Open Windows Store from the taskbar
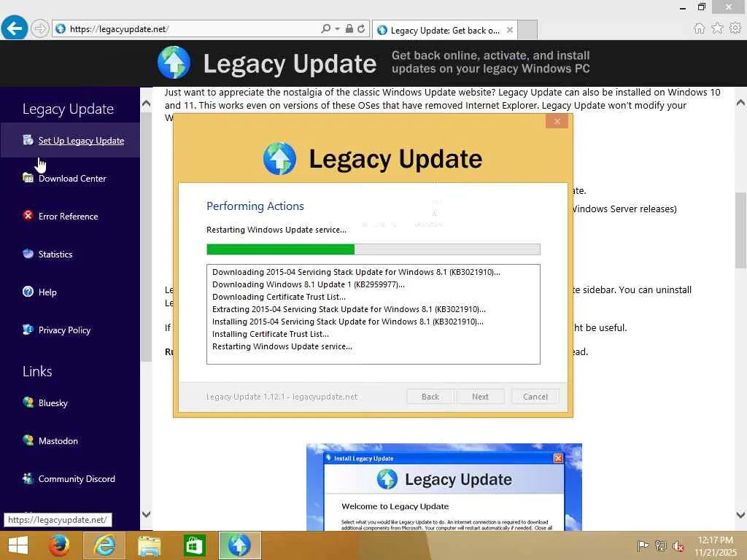The width and height of the screenshot is (747, 560). point(194,545)
